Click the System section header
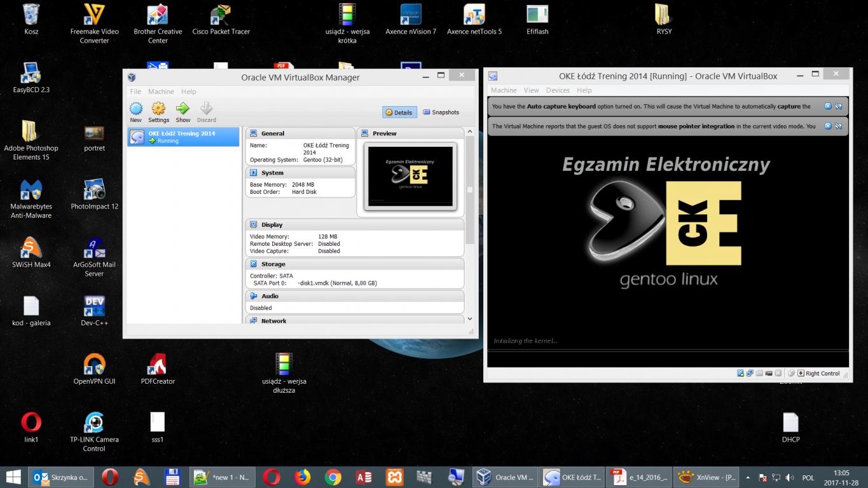Screen dimensions: 868x488 300,173
